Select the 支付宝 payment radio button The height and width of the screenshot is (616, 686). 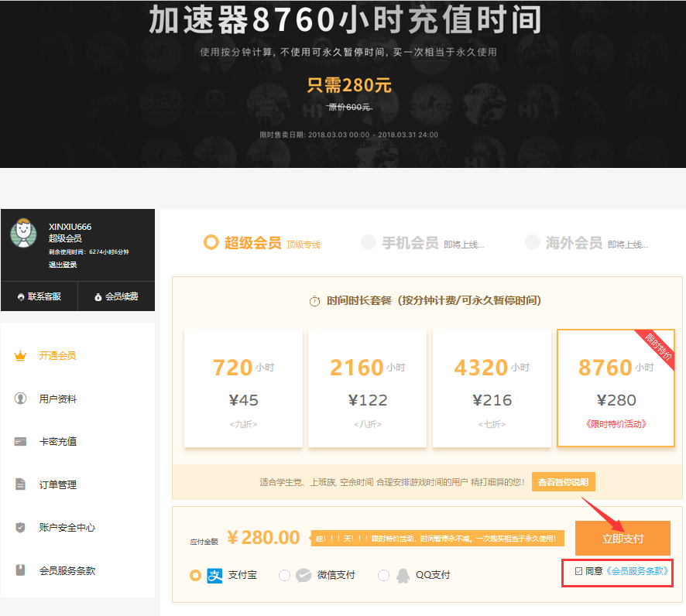(195, 575)
